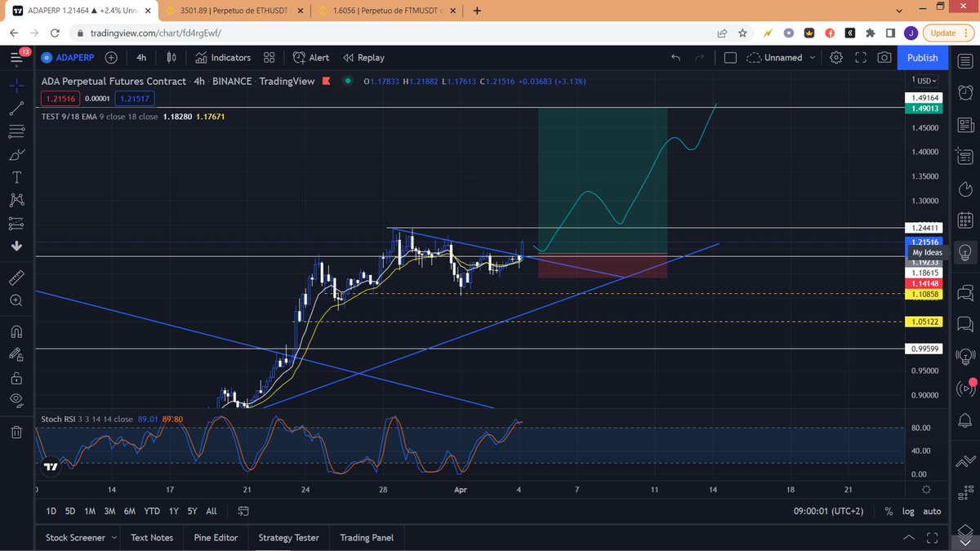
Task: Click the ADAPERP symbol search
Action: [69, 58]
